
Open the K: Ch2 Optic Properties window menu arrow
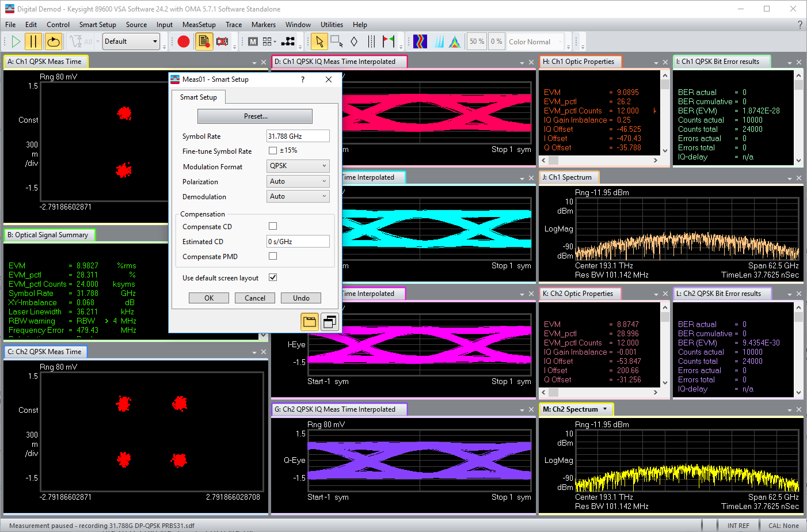coord(656,294)
